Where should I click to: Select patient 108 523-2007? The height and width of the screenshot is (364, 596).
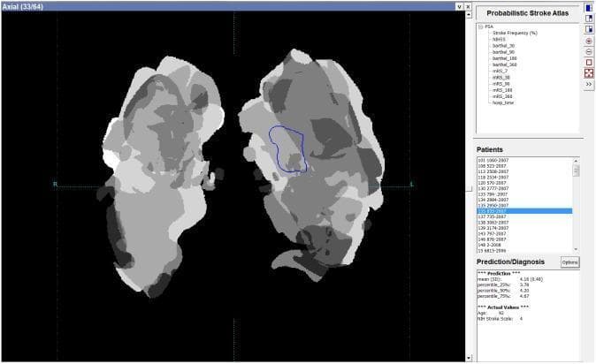pyautogui.click(x=492, y=166)
